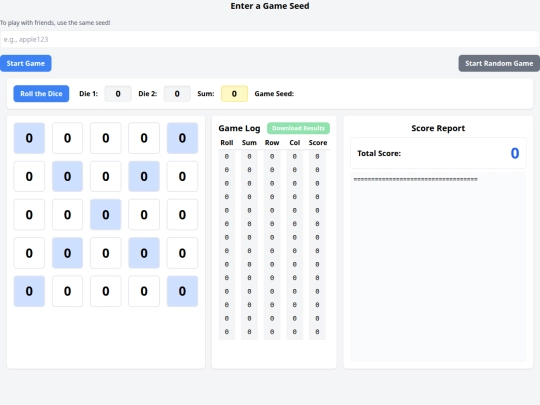540x405 pixels.
Task: Click second row, fifth column grid cell
Action: tap(182, 176)
